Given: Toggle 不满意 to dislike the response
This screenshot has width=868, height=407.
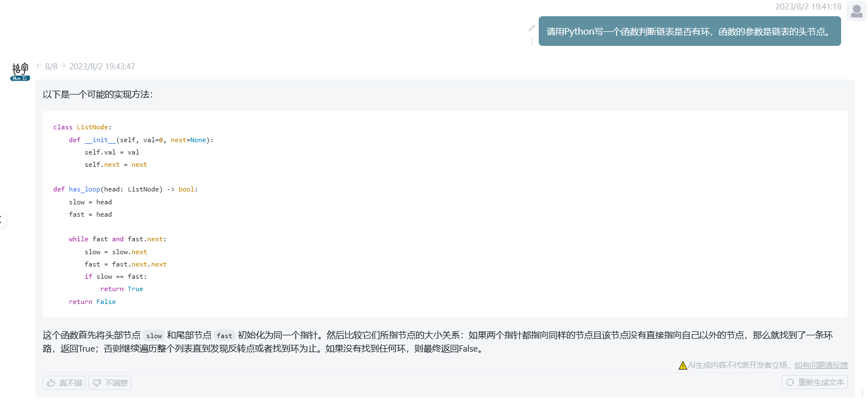Looking at the screenshot, I should (110, 382).
